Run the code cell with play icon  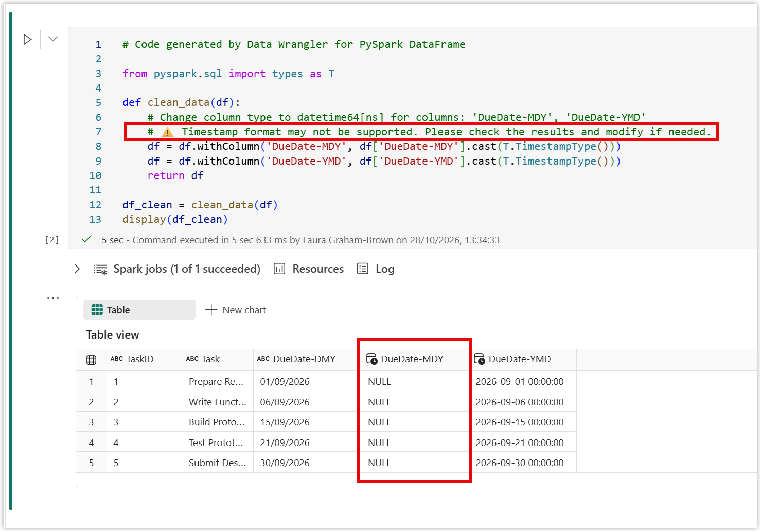(28, 39)
